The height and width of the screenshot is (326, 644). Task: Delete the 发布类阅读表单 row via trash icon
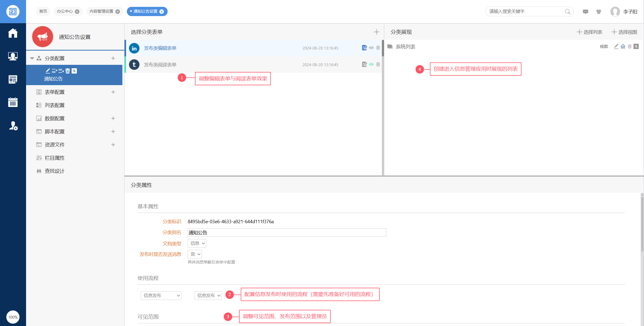tap(378, 64)
